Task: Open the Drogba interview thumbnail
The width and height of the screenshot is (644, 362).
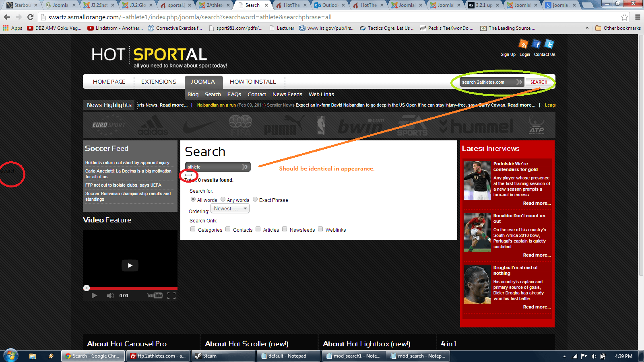Action: (x=477, y=284)
